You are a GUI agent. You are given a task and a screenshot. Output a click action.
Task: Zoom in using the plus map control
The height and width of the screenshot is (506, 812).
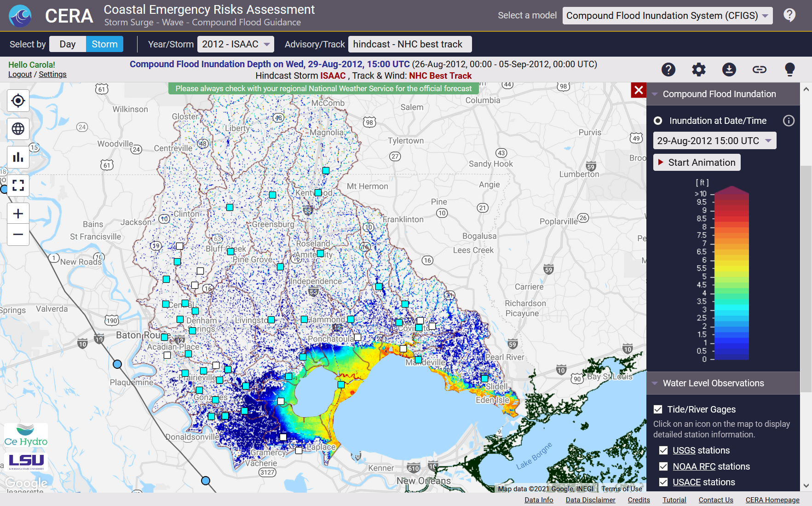tap(18, 213)
